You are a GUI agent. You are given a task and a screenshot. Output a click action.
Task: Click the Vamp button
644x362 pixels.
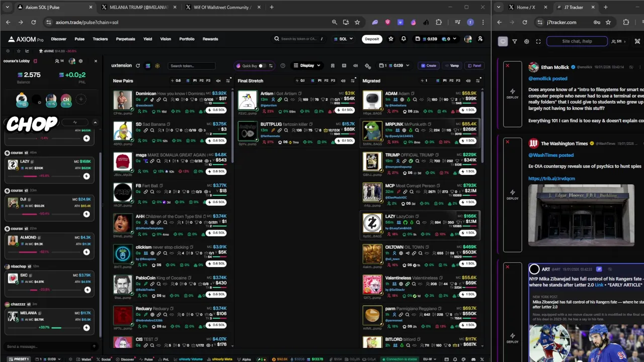click(452, 65)
